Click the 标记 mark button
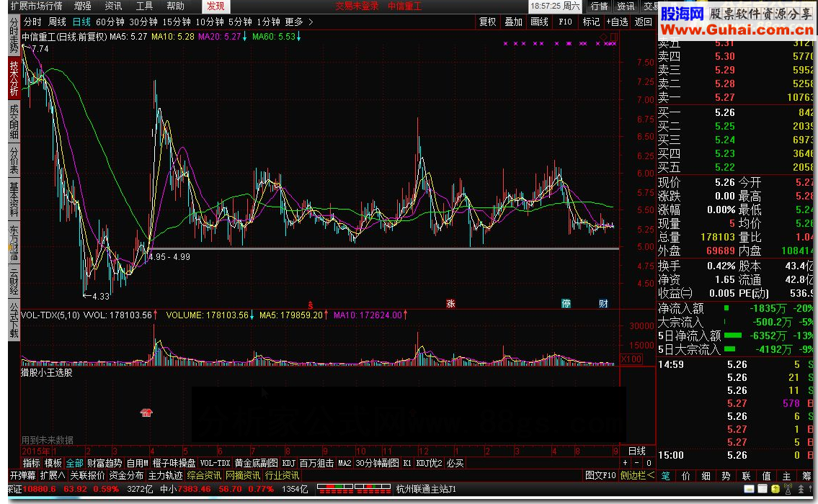This screenshot has height=504, width=818. pyautogui.click(x=591, y=22)
